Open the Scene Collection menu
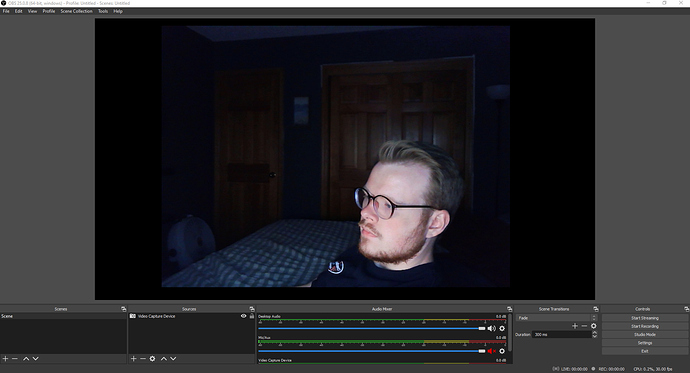Viewport: 690px width, 373px height. coord(77,11)
